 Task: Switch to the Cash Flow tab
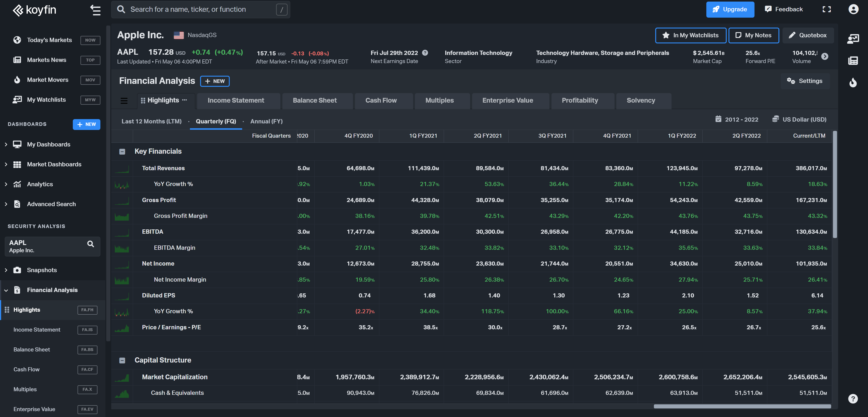[383, 100]
